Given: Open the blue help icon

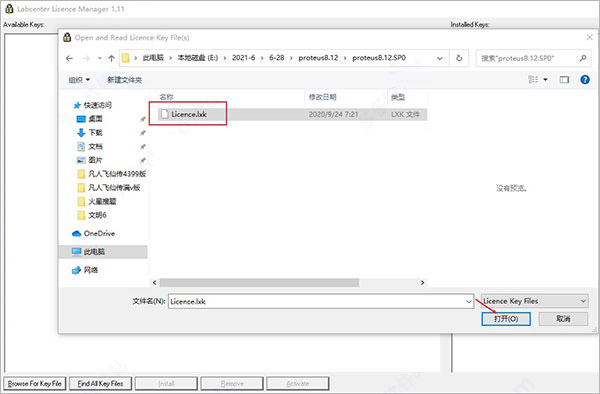Looking at the screenshot, I should (x=585, y=80).
